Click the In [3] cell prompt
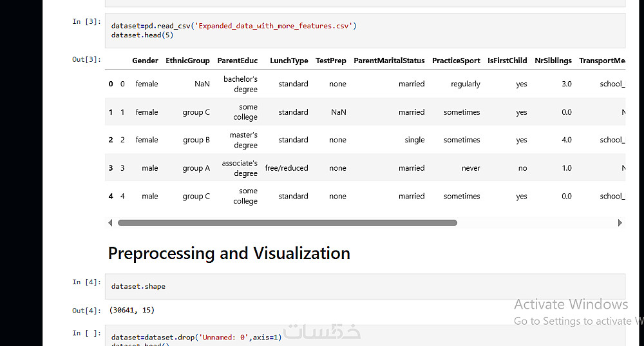This screenshot has height=346, width=644. pyautogui.click(x=86, y=22)
